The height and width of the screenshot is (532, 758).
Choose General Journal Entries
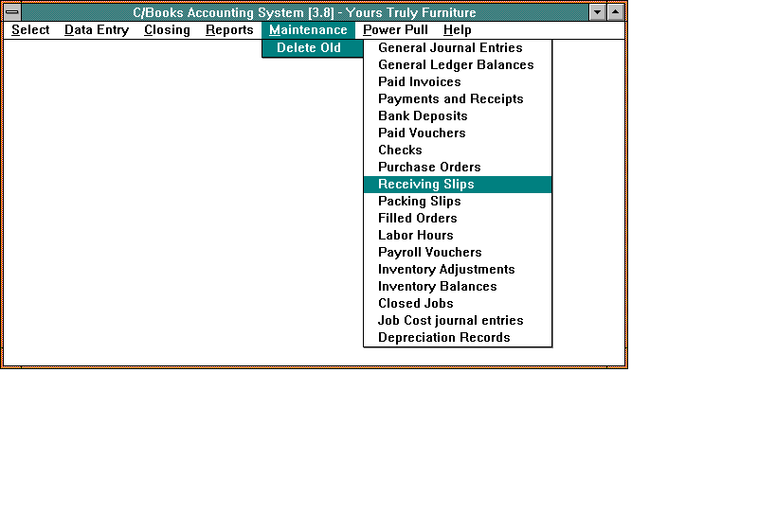coord(450,48)
